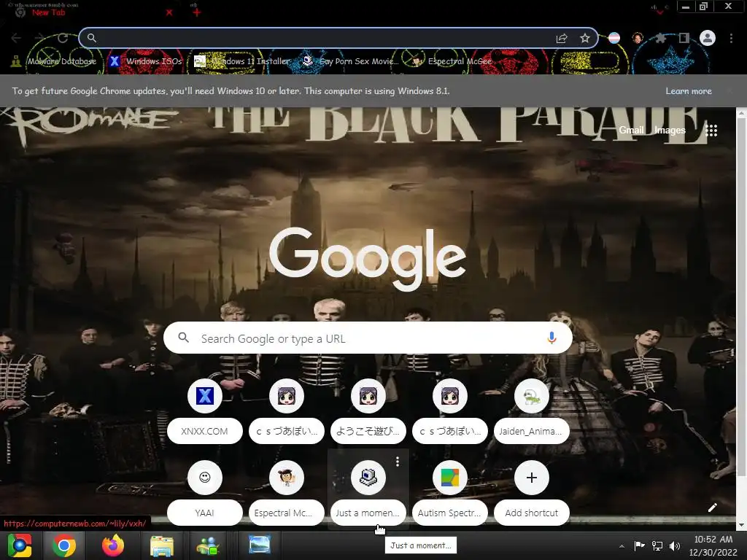Viewport: 747px width, 560px height.
Task: Open the Action Center flag icon
Action: [x=639, y=545]
